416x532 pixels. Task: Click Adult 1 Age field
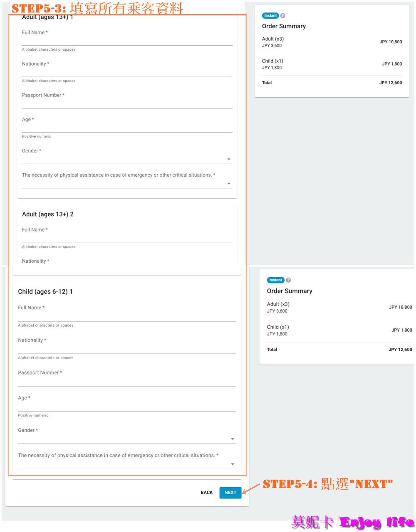coord(127,128)
